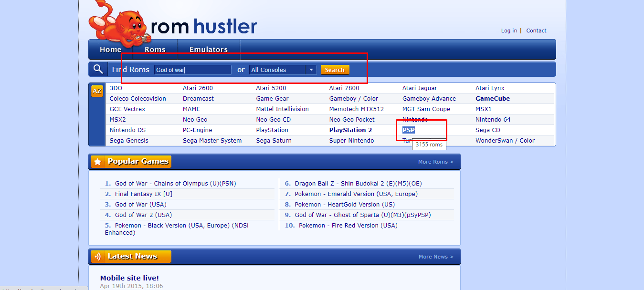Click the magnifying glass search icon
Screen dimensions: 644x290
[x=98, y=69]
